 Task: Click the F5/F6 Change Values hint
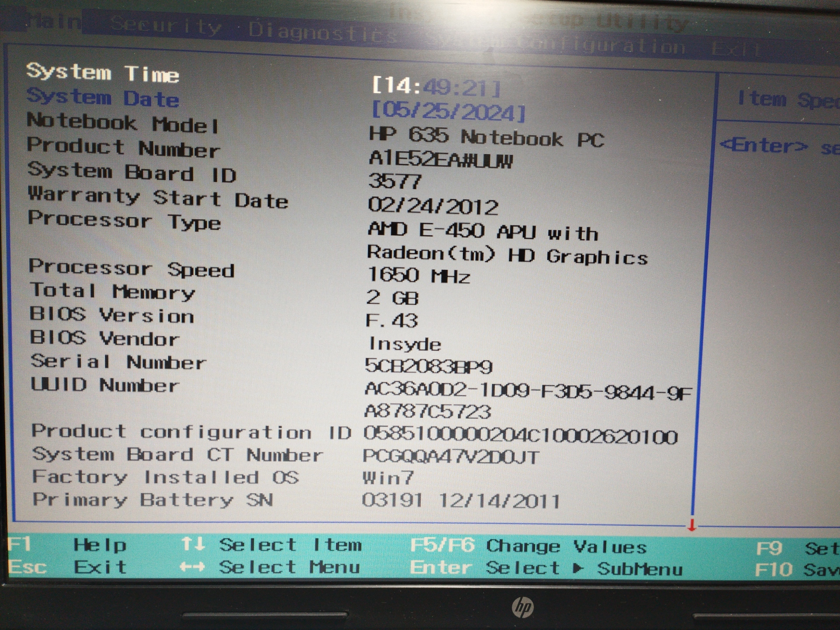click(528, 546)
